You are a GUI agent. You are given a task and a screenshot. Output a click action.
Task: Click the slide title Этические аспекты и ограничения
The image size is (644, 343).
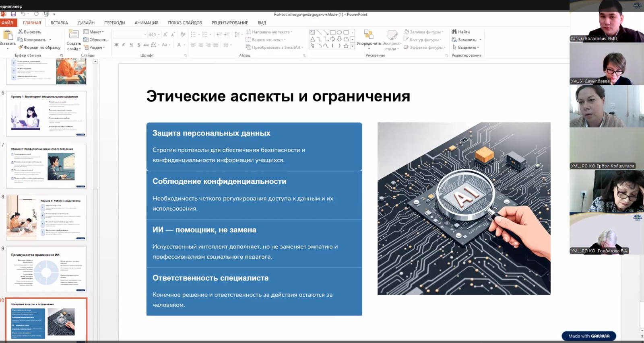tap(278, 97)
